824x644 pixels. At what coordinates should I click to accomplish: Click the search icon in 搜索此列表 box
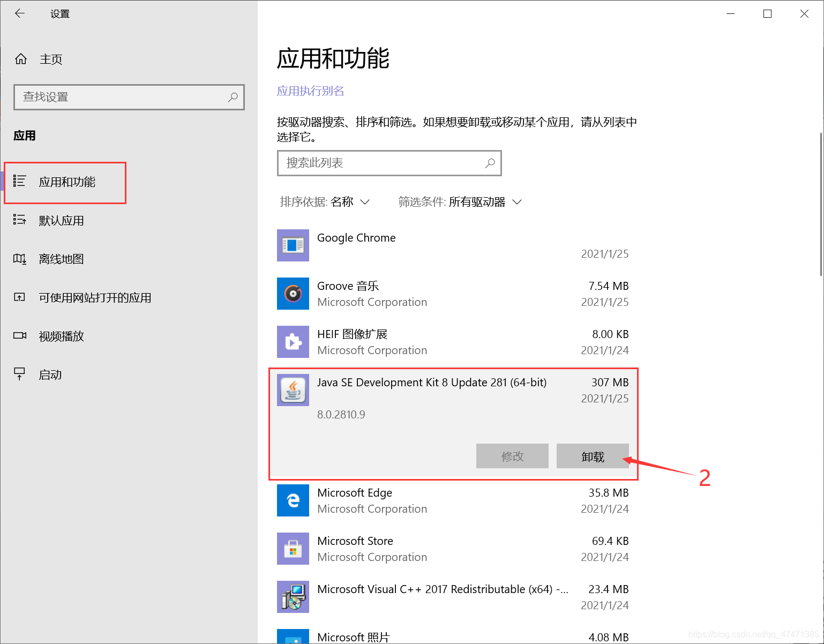point(490,163)
